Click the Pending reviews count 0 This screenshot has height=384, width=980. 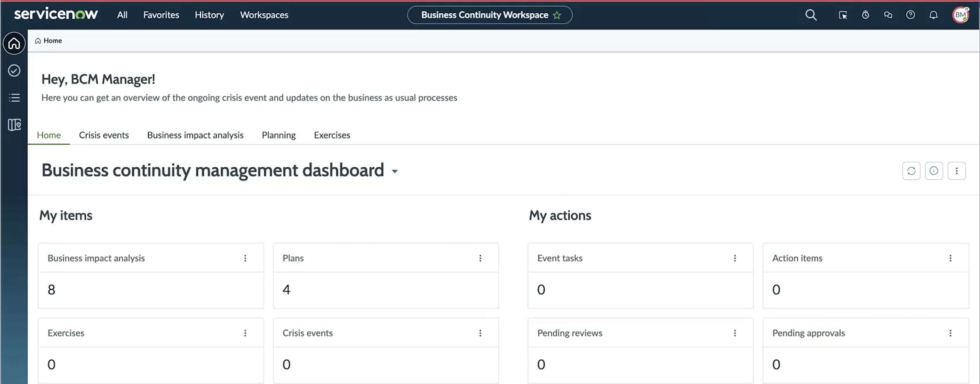click(541, 364)
